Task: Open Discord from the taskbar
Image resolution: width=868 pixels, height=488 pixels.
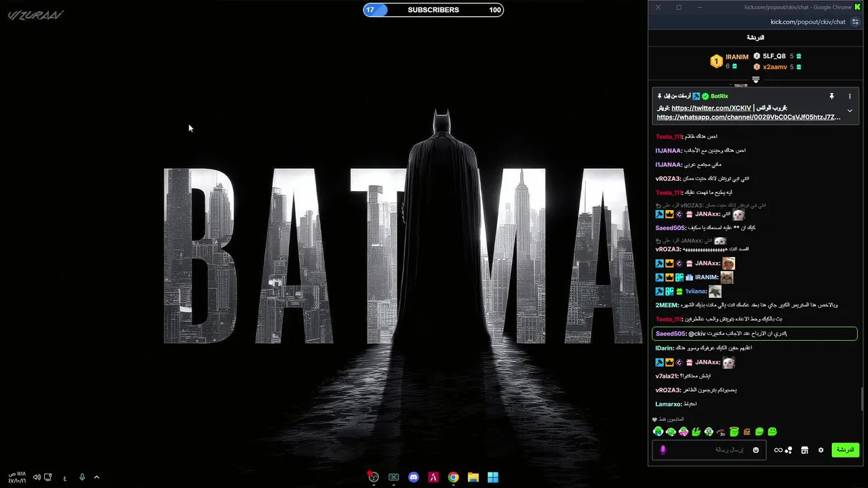Action: 414,477
